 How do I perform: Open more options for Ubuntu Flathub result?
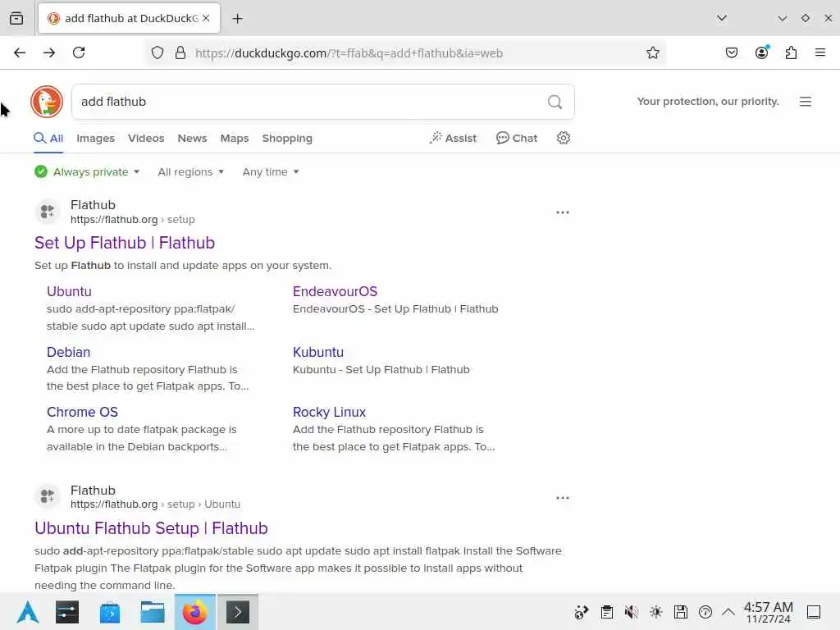[x=563, y=498]
